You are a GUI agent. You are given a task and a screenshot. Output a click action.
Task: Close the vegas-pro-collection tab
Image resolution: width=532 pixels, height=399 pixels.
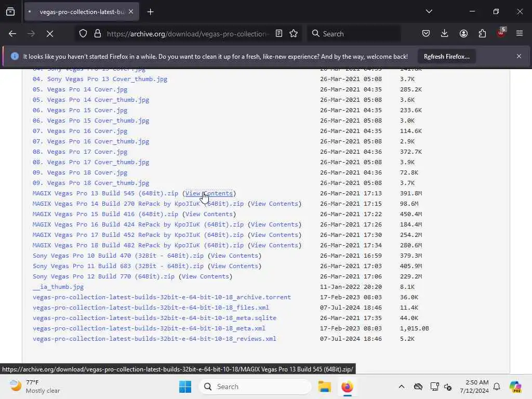click(131, 11)
